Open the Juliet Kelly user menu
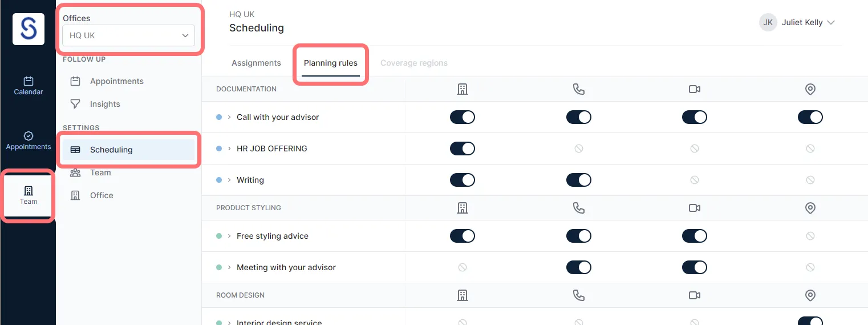 [x=797, y=22]
